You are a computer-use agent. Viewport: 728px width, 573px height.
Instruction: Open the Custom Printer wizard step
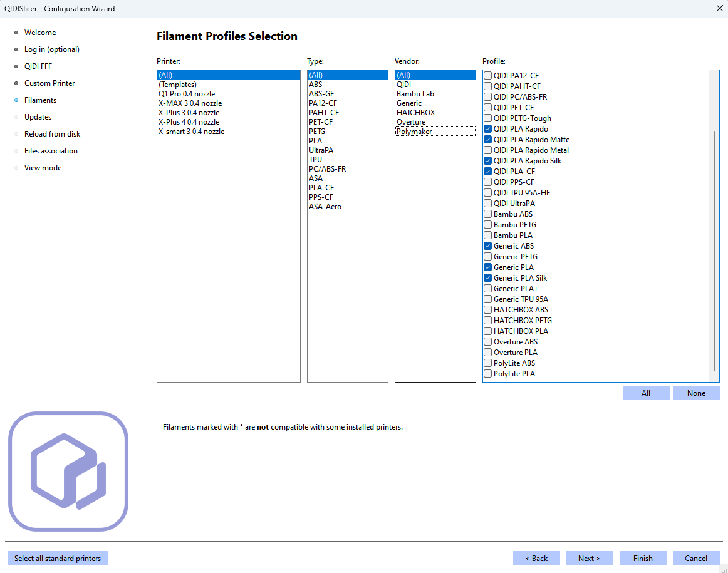[49, 83]
